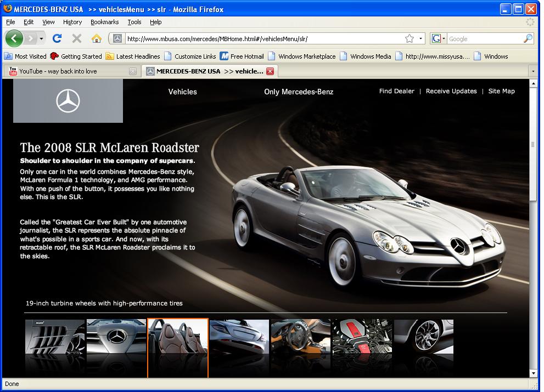This screenshot has width=544, height=392.
Task: Open the Most Visited bookmarks folder
Action: click(x=25, y=56)
